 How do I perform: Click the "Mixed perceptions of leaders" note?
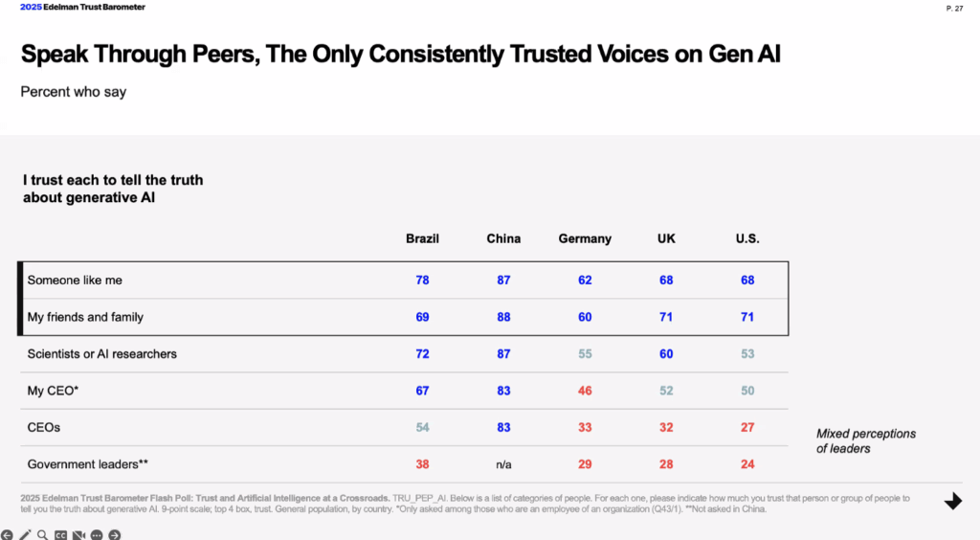tap(865, 440)
